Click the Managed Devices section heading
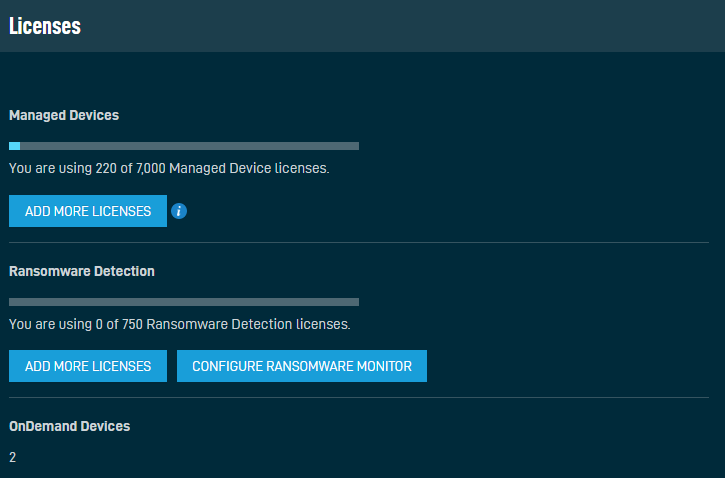This screenshot has width=725, height=478. point(64,115)
